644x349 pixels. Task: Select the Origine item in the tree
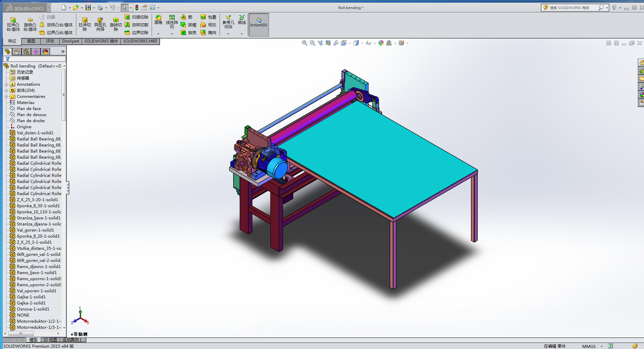click(x=24, y=127)
